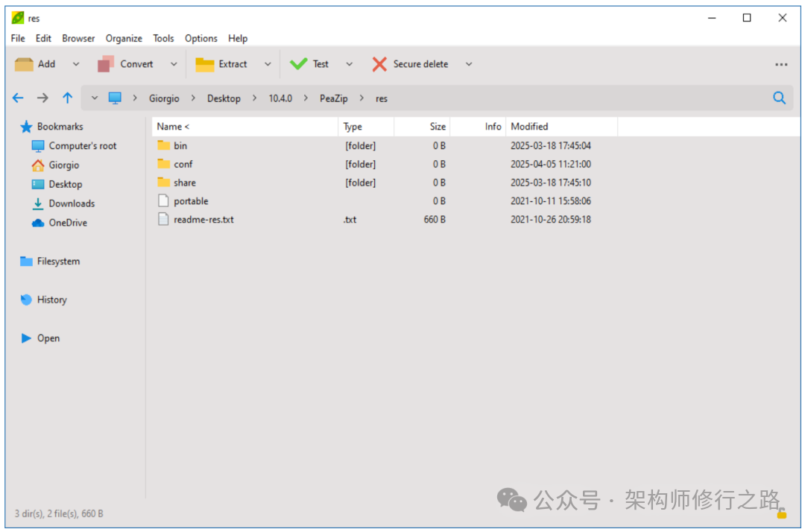Click the OneDrive cloud icon

tap(38, 224)
